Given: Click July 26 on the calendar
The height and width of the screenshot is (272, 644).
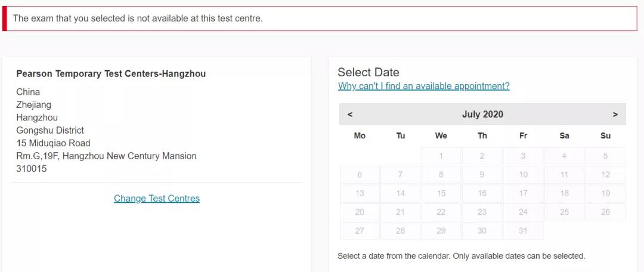Looking at the screenshot, I should click(605, 212).
